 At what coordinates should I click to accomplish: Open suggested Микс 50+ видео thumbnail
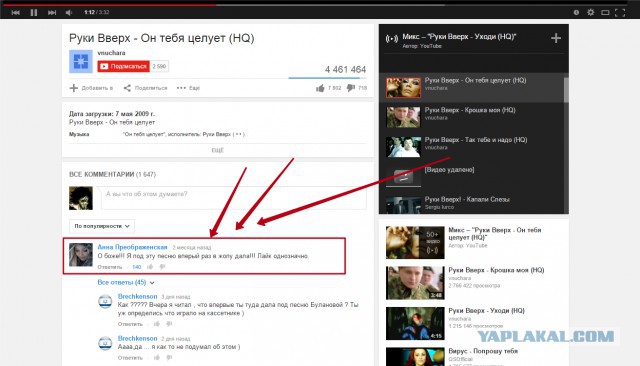point(415,243)
